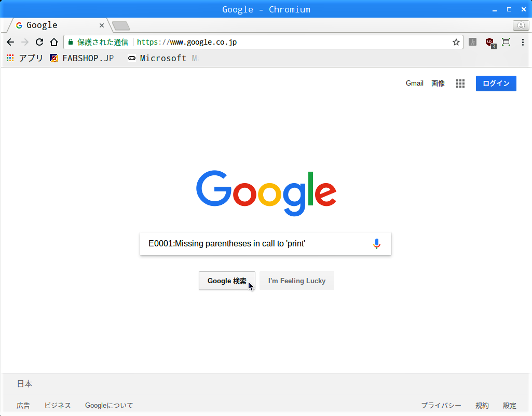This screenshot has height=416, width=532.
Task: Reload the page with the refresh icon
Action: [39, 42]
